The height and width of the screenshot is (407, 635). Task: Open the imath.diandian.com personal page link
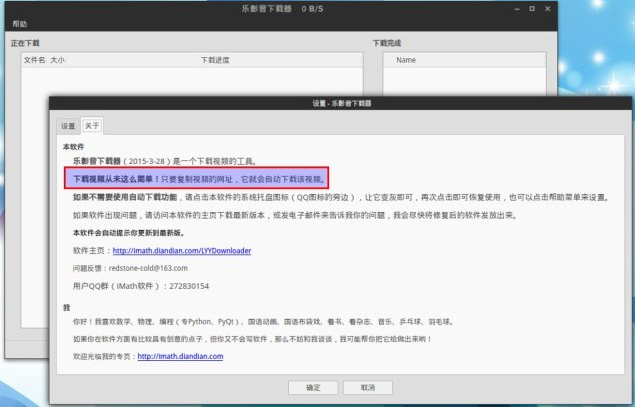pyautogui.click(x=180, y=356)
